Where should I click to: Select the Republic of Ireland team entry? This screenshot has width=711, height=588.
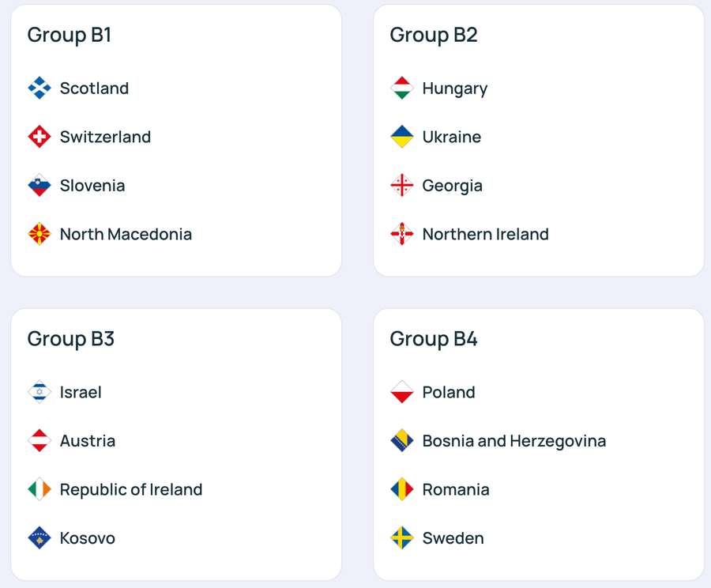click(130, 489)
